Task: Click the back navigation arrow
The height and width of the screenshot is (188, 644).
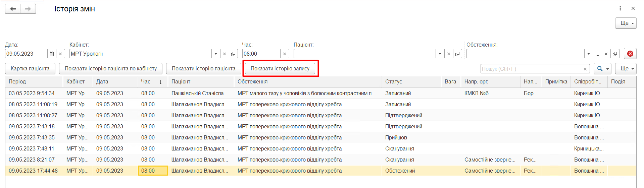Action: 13,9
